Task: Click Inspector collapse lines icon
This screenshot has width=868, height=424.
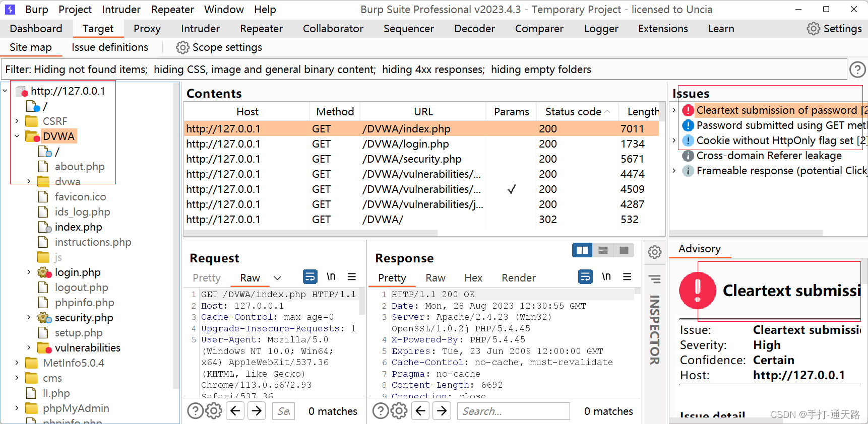Action: [655, 279]
